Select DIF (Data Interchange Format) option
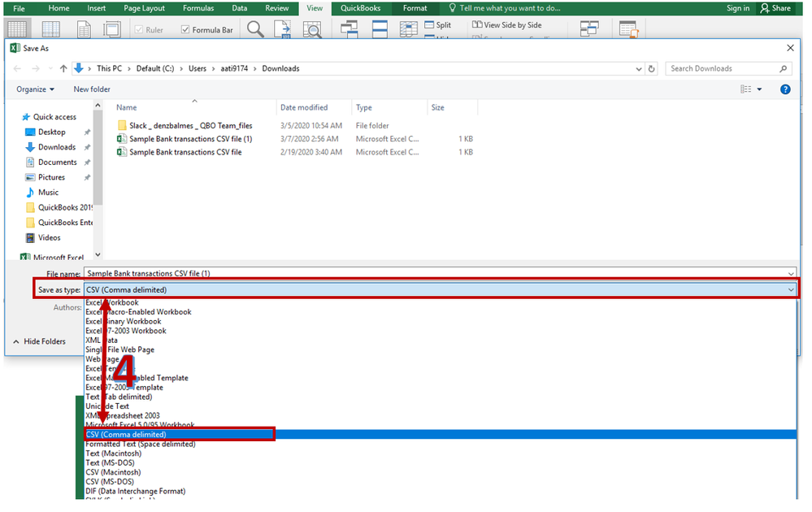This screenshot has width=812, height=512. pos(135,491)
